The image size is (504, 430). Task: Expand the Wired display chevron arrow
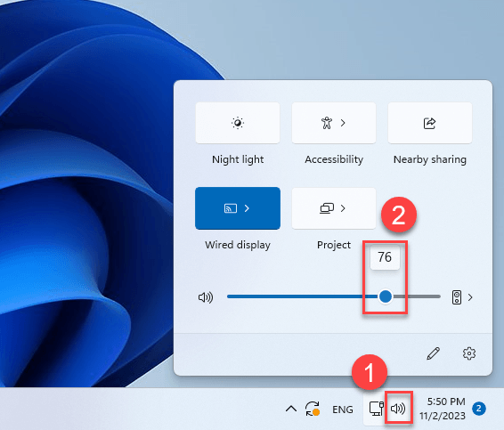[x=247, y=208]
